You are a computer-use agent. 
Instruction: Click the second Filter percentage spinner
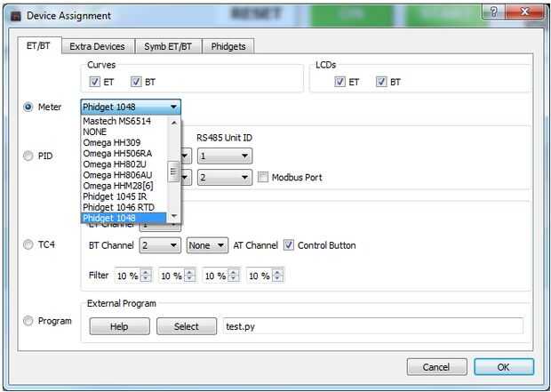pyautogui.click(x=177, y=276)
